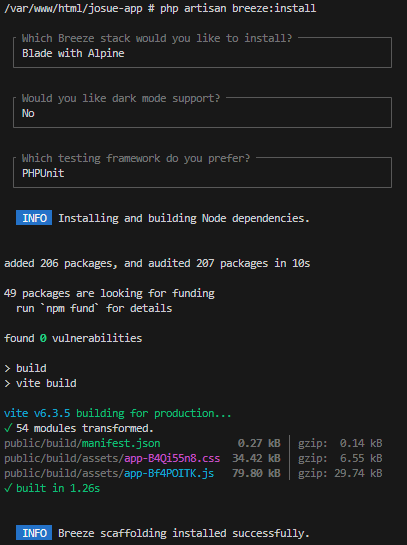Image resolution: width=407 pixels, height=545 pixels.
Task: Click the green 0 vulnerabilities count
Action: 43,338
